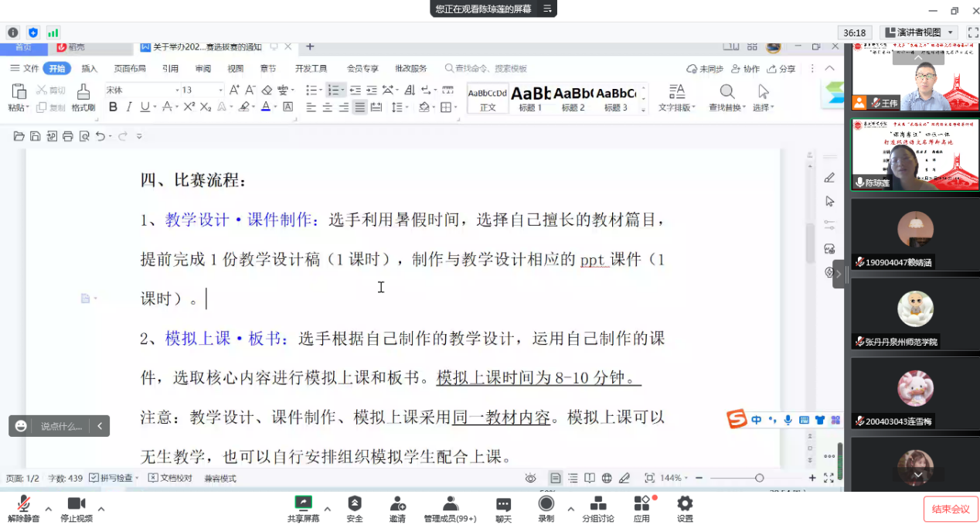
Task: Toggle italic formatting
Action: [129, 107]
